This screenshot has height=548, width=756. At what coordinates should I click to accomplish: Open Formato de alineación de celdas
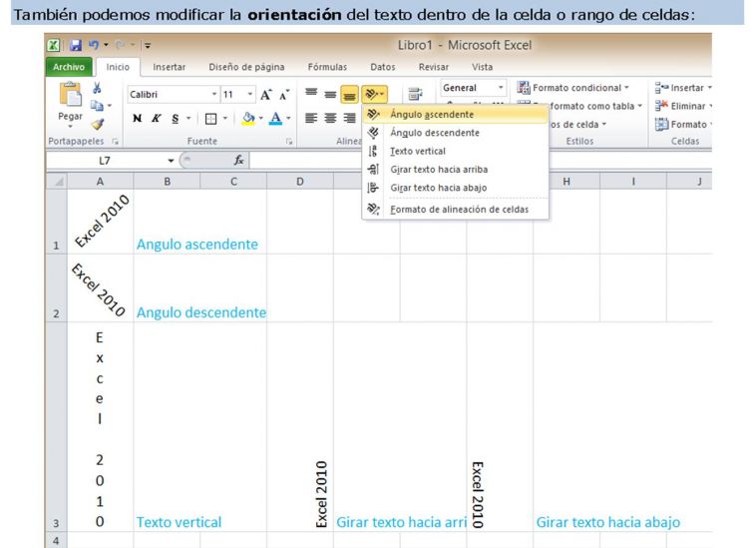pyautogui.click(x=456, y=210)
